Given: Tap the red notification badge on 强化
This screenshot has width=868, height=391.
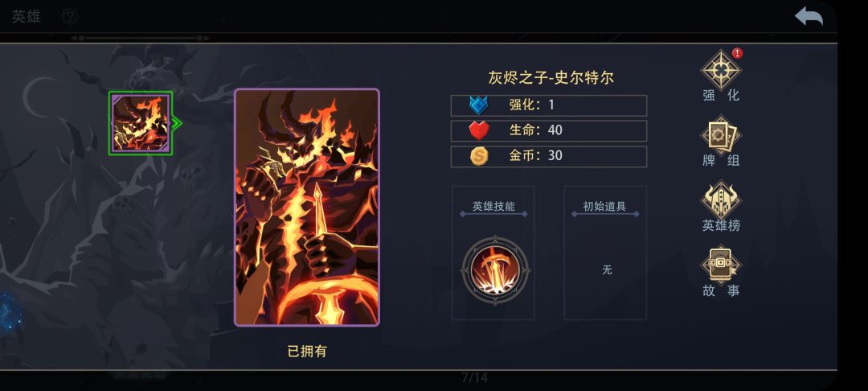Looking at the screenshot, I should [x=737, y=53].
